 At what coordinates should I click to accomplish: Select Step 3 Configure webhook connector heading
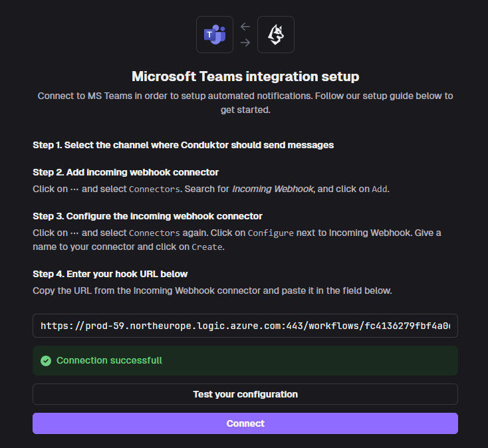click(x=148, y=216)
